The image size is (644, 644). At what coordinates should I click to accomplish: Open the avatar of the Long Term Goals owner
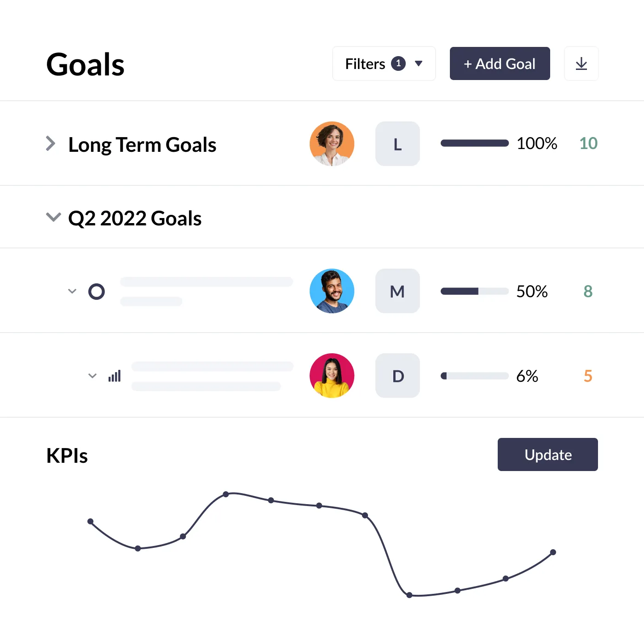[x=332, y=144]
